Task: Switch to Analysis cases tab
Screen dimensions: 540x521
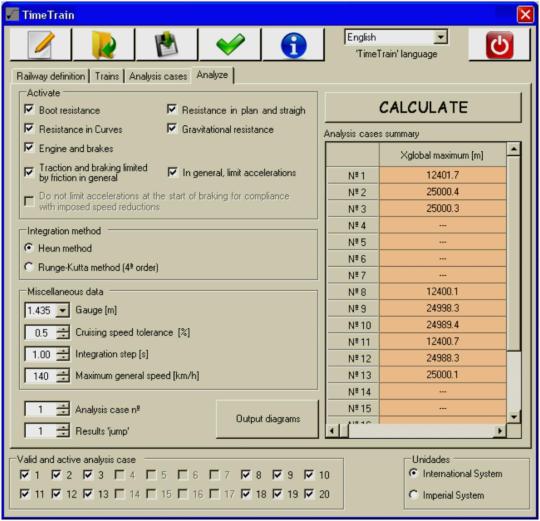Action: (x=158, y=76)
